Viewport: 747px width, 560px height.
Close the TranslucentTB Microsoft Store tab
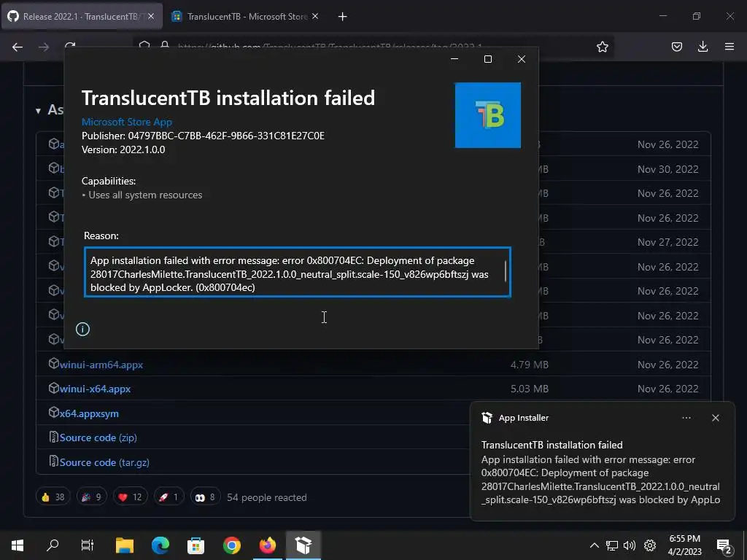[x=315, y=16]
